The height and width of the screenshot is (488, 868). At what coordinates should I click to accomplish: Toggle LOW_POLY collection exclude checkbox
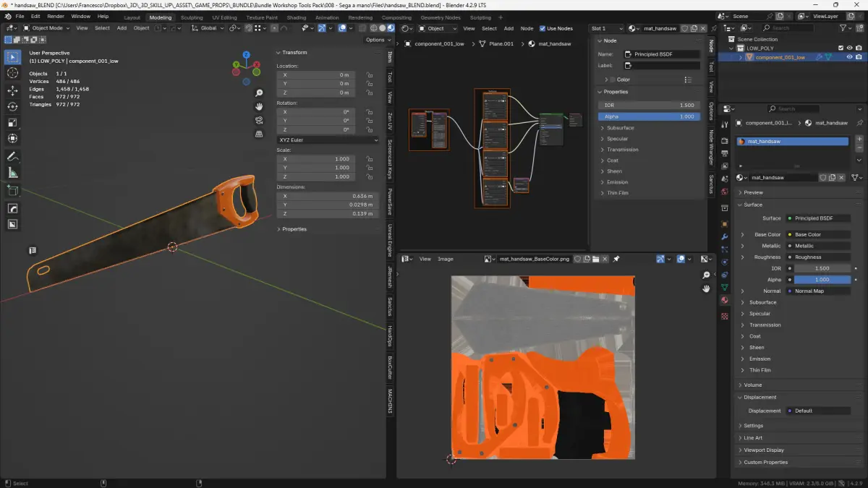point(840,48)
